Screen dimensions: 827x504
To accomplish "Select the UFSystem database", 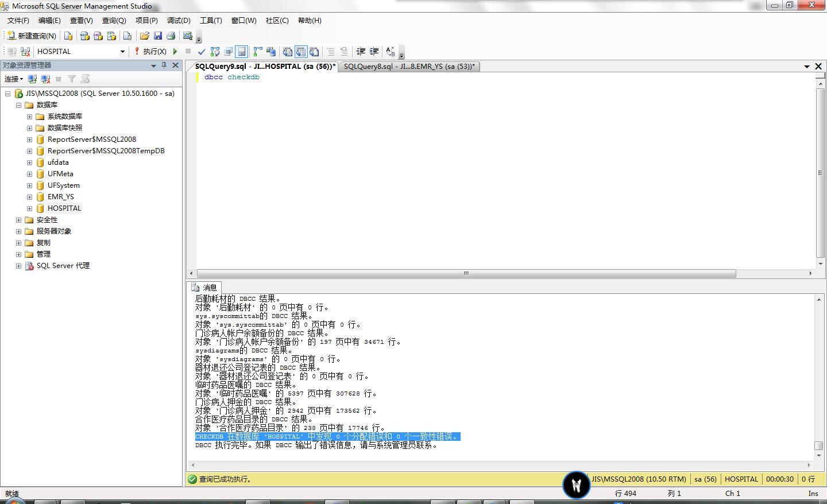I will (64, 185).
